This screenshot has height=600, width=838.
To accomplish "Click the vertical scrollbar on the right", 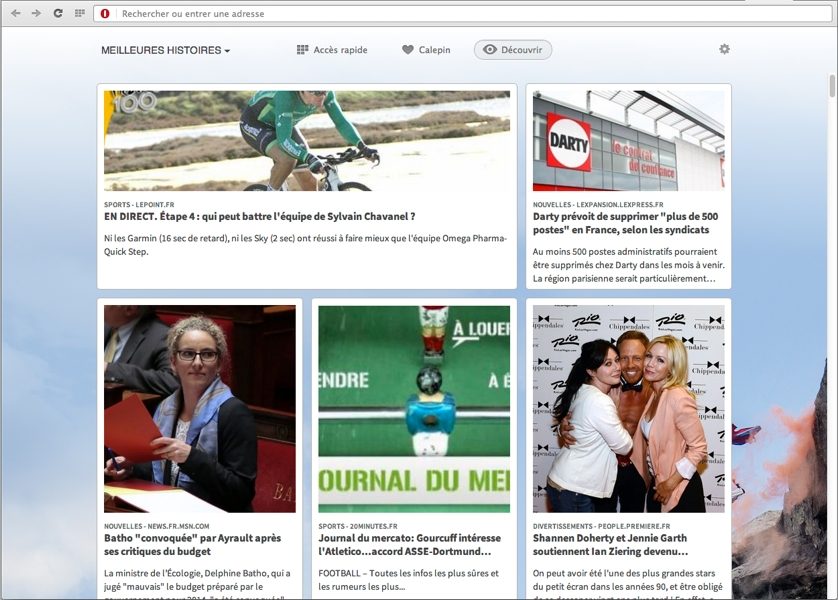I will coord(832,87).
